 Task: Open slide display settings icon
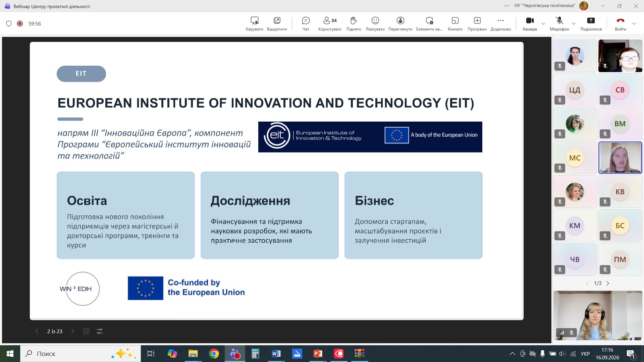click(100, 331)
